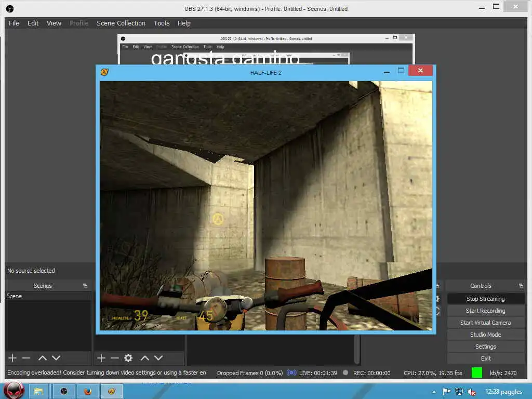Open Firefox from the taskbar

pyautogui.click(x=87, y=391)
